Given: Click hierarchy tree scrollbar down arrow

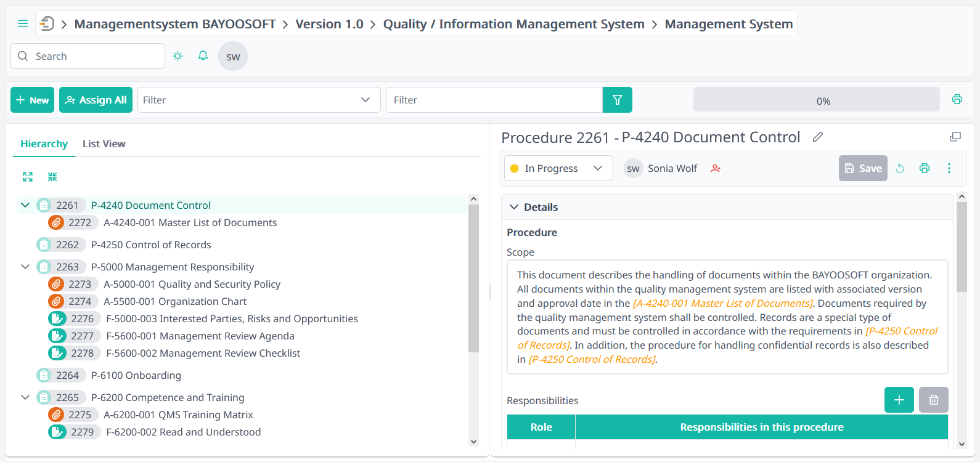Looking at the screenshot, I should coord(473,442).
